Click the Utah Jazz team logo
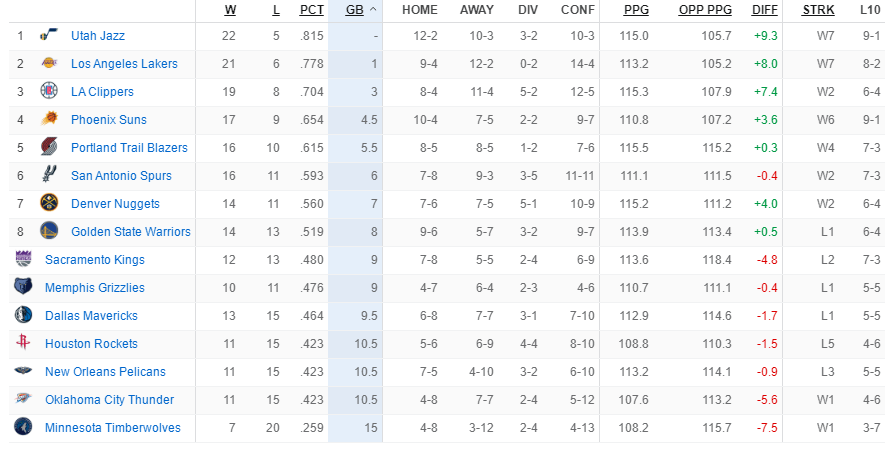This screenshot has width=893, height=453. point(48,36)
